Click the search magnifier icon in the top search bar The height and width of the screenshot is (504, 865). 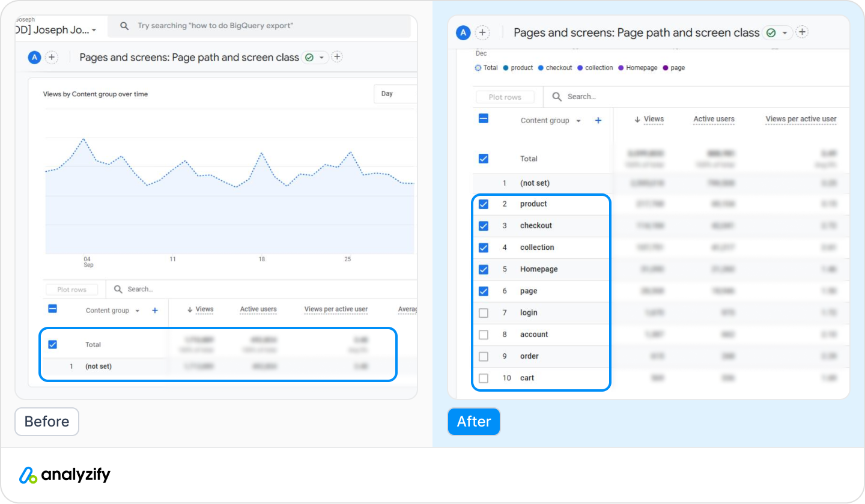pos(124,26)
